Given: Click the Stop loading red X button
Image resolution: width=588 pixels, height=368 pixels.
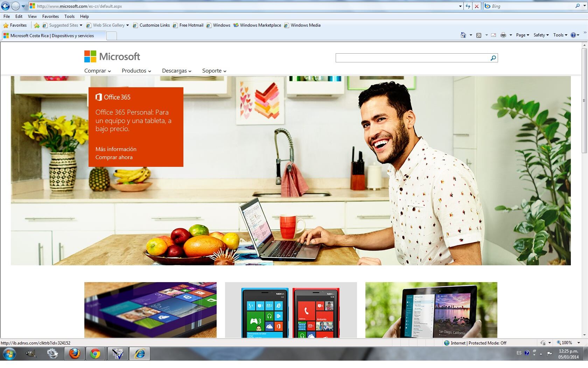Looking at the screenshot, I should (476, 6).
